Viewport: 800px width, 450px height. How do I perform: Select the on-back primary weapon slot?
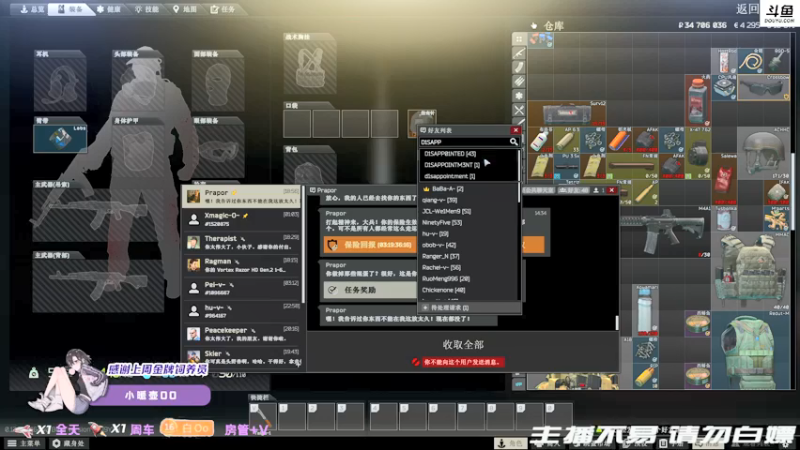pos(98,282)
